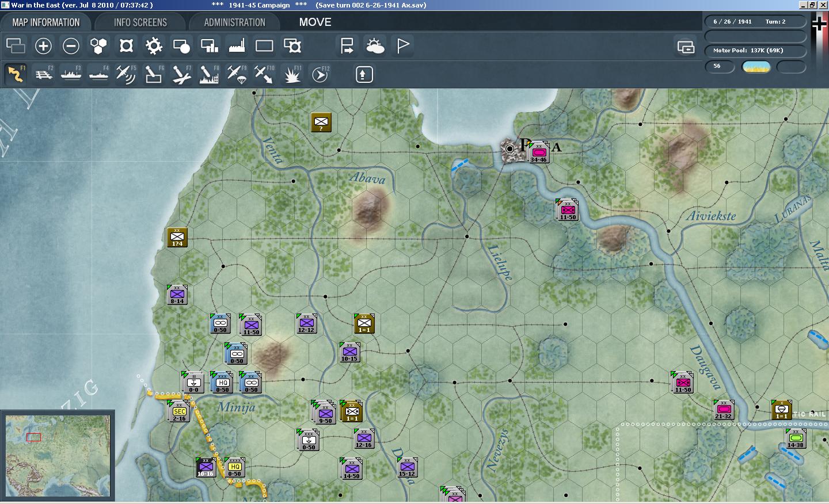
Task: Select the F6 bomb unit mode
Action: [154, 74]
